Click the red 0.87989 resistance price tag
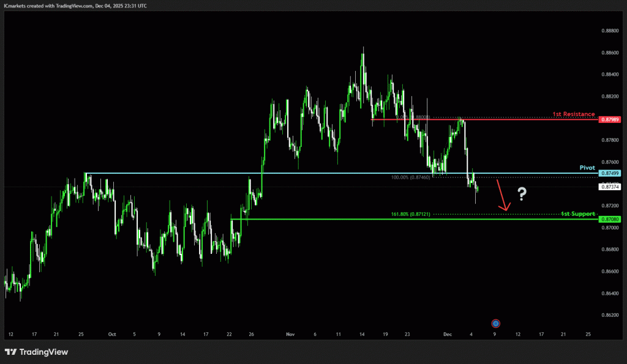Screen dimensions: 627x364 [x=610, y=119]
